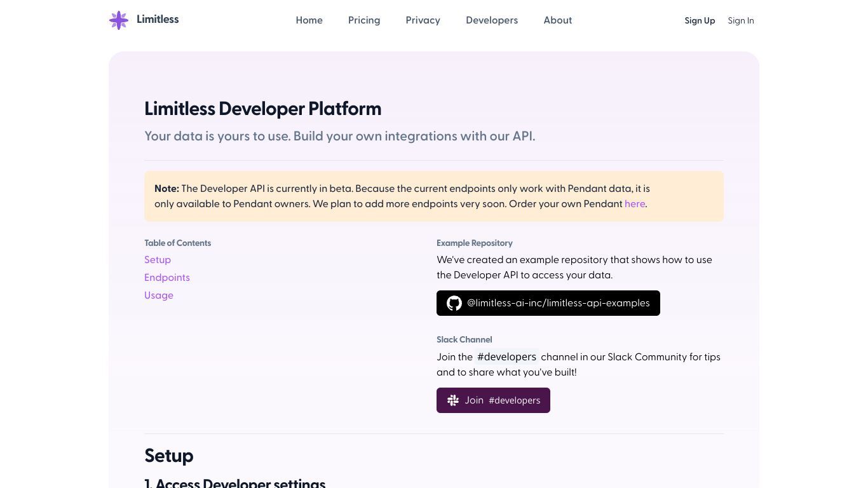Go to the Pricing page
The width and height of the screenshot is (868, 488).
pos(364,20)
